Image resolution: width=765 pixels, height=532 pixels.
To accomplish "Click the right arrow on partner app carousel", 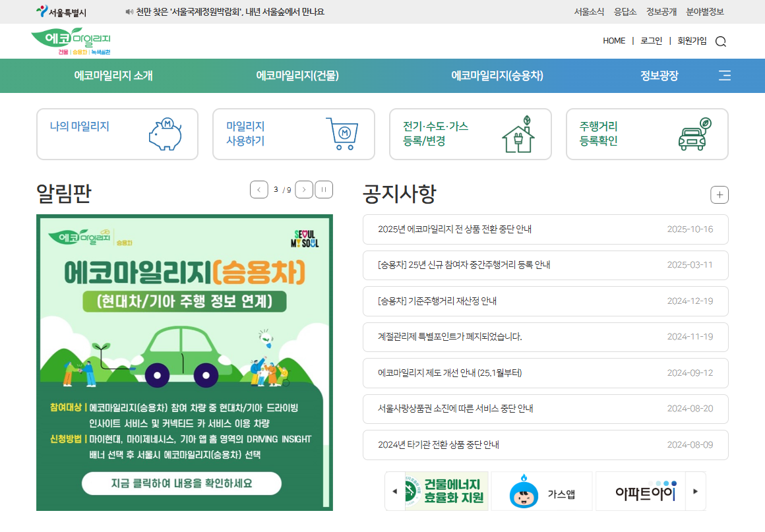I will (x=696, y=490).
